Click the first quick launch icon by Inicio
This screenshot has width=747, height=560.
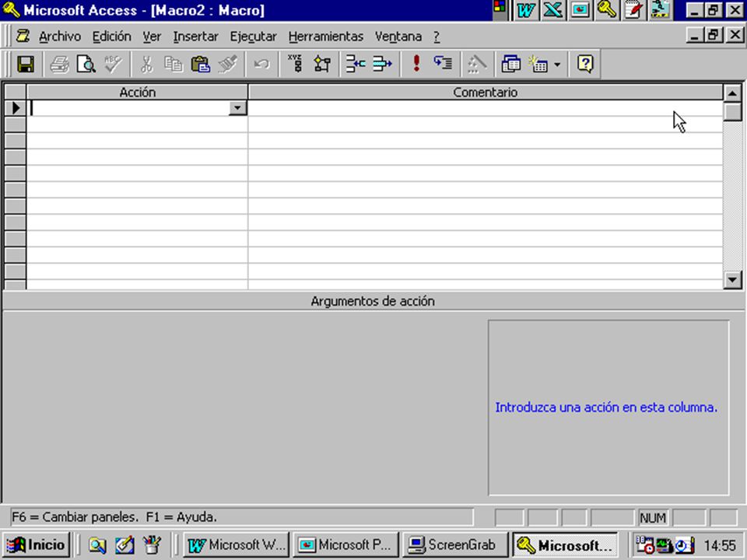97,544
